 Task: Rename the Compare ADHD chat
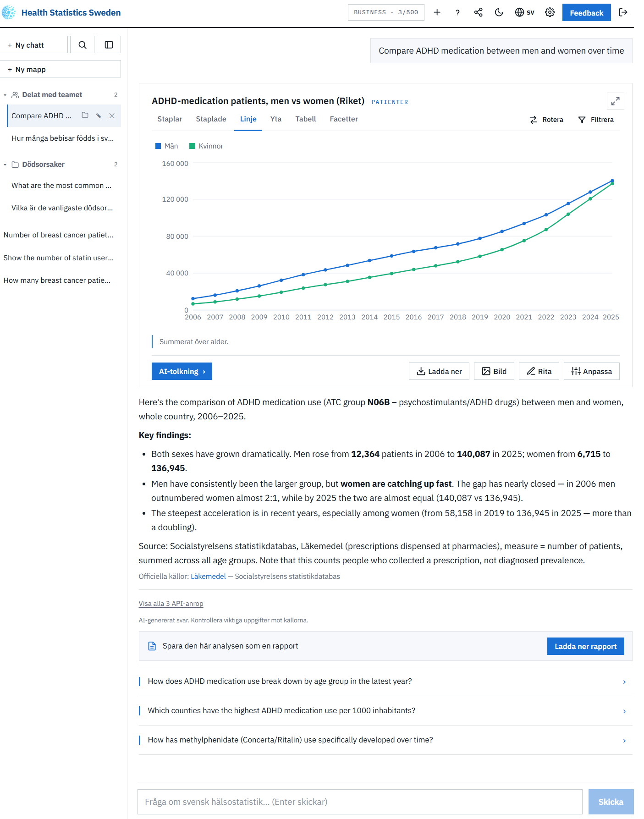[x=99, y=115]
